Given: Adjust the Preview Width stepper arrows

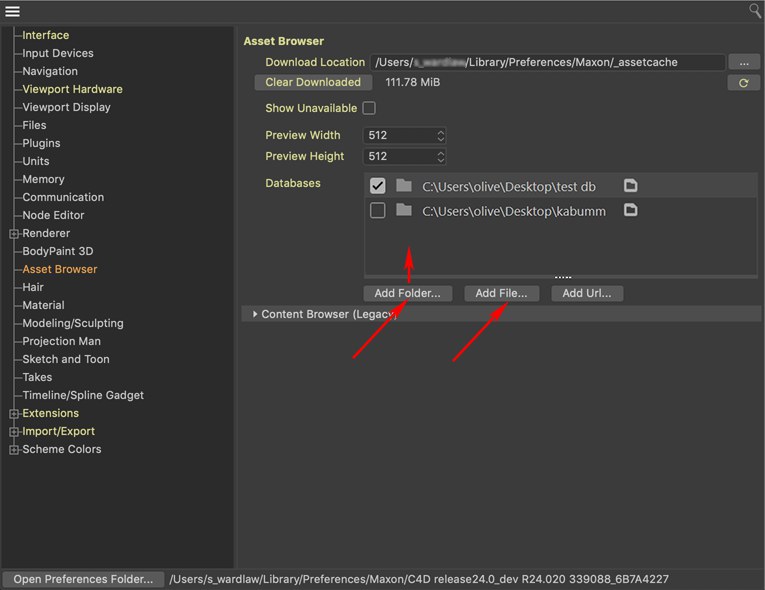Looking at the screenshot, I should 441,135.
